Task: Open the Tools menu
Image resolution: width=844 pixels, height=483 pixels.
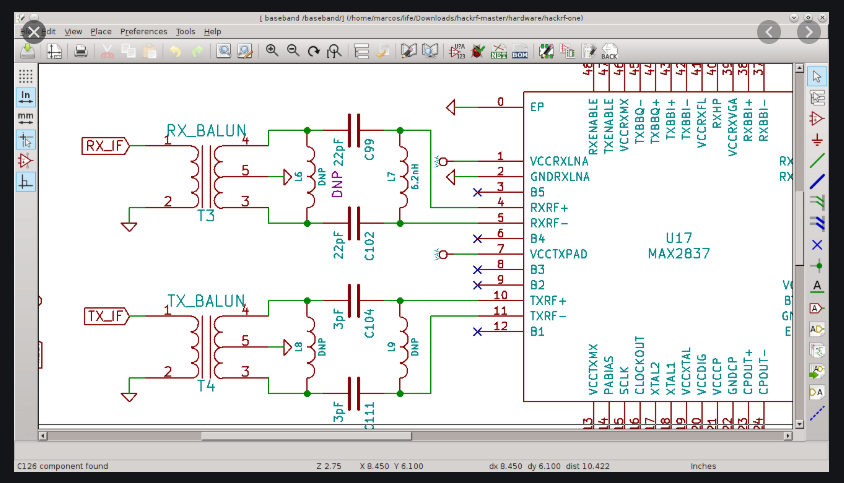Action: click(185, 31)
